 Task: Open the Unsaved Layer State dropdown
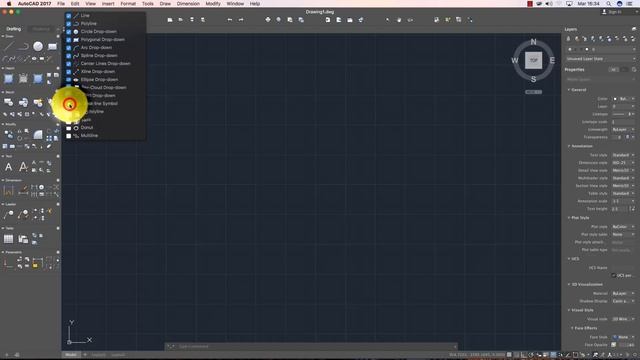(x=600, y=59)
